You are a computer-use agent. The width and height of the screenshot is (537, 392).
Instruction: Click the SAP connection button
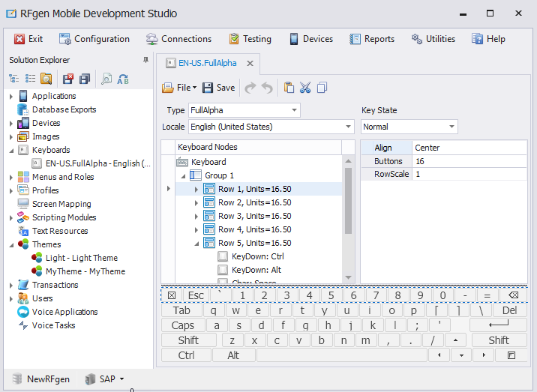(x=104, y=379)
